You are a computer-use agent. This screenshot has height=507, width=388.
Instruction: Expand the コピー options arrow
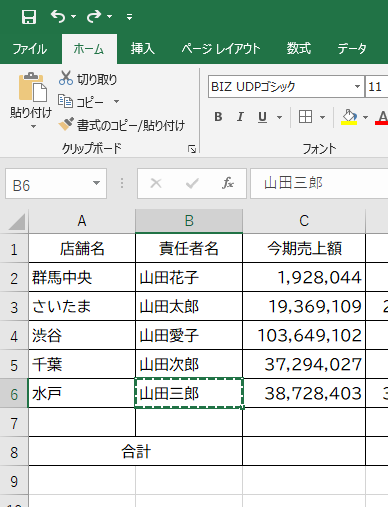click(x=116, y=101)
